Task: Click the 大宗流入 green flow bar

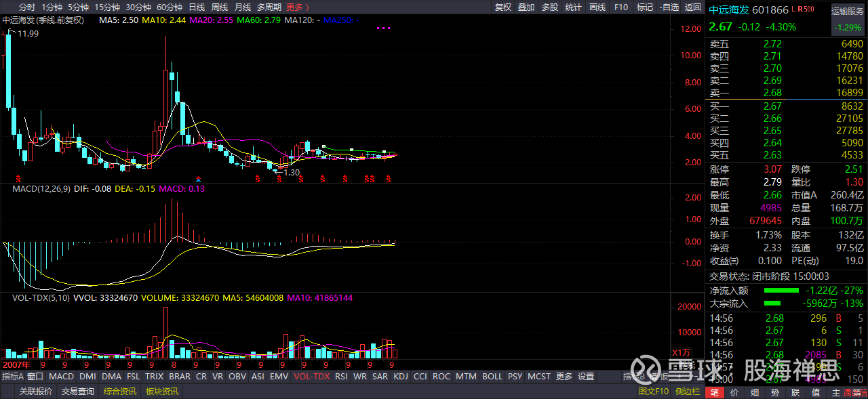Action: click(772, 303)
